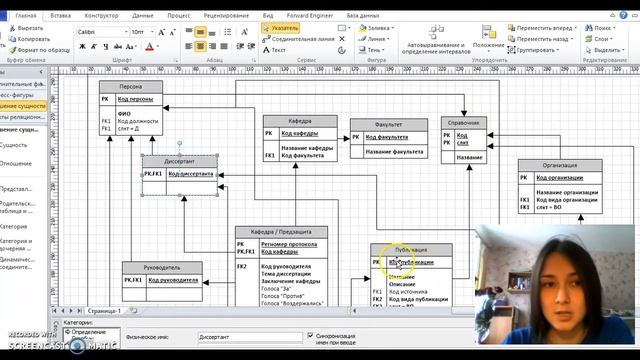This screenshot has width=640, height=360.
Task: Switch to the Рецензирование ribbon tab
Action: point(226,16)
